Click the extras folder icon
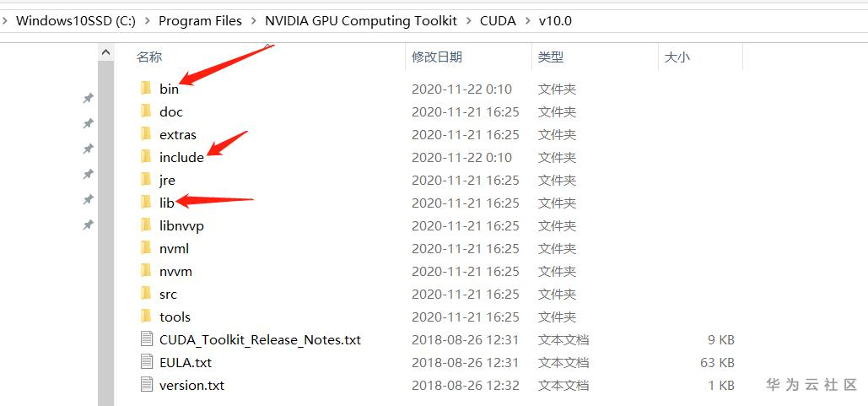Screen dimensions: 868x406 tap(146, 134)
